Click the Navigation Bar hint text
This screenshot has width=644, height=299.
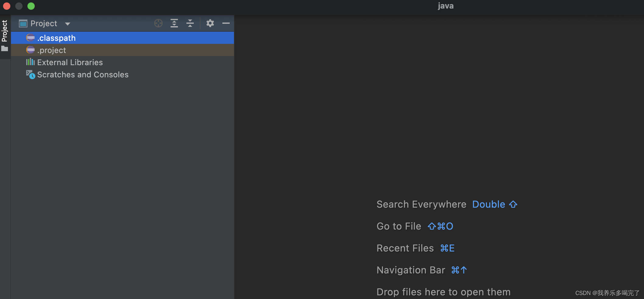click(x=411, y=270)
